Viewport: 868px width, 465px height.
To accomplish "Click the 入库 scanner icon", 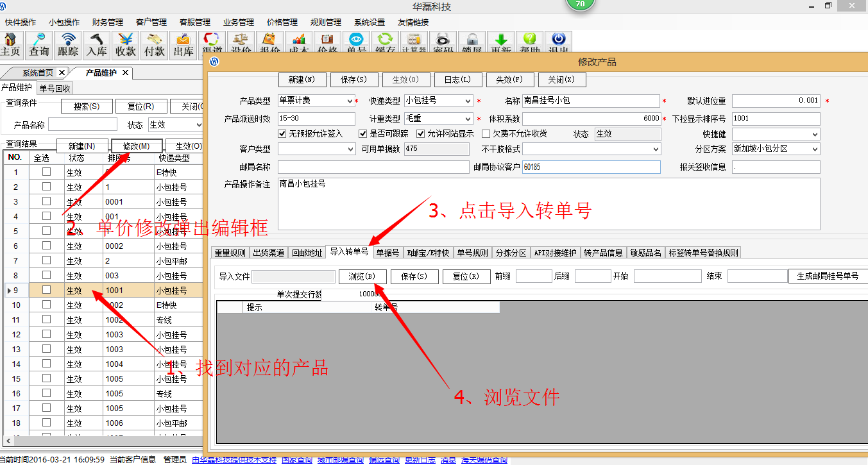I will point(97,44).
